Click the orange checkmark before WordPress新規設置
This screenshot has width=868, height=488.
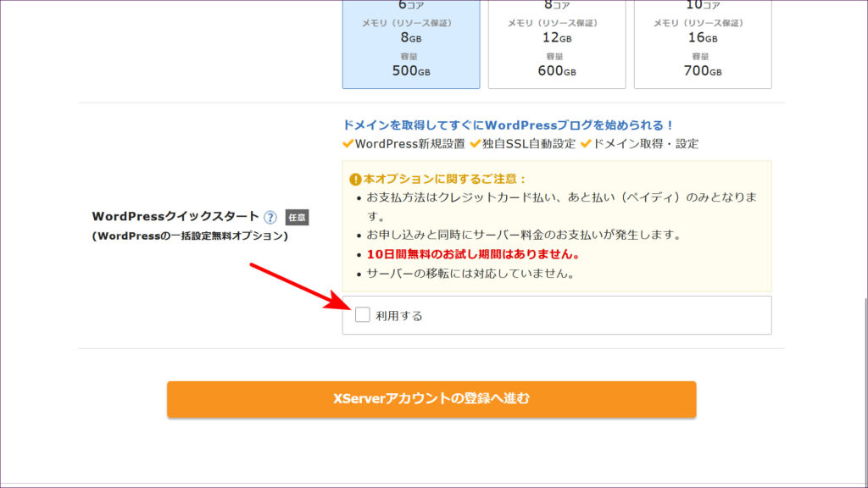click(x=348, y=144)
